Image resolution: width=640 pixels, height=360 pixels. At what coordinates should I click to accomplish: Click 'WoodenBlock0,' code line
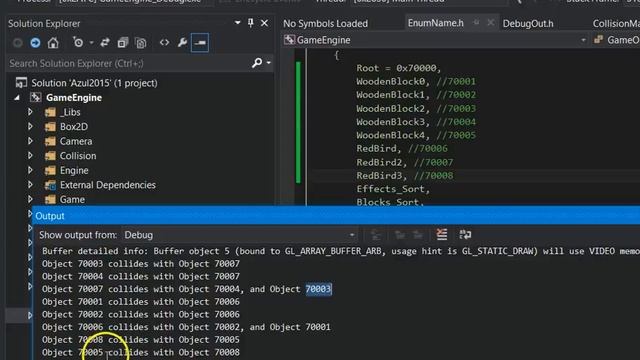point(393,81)
